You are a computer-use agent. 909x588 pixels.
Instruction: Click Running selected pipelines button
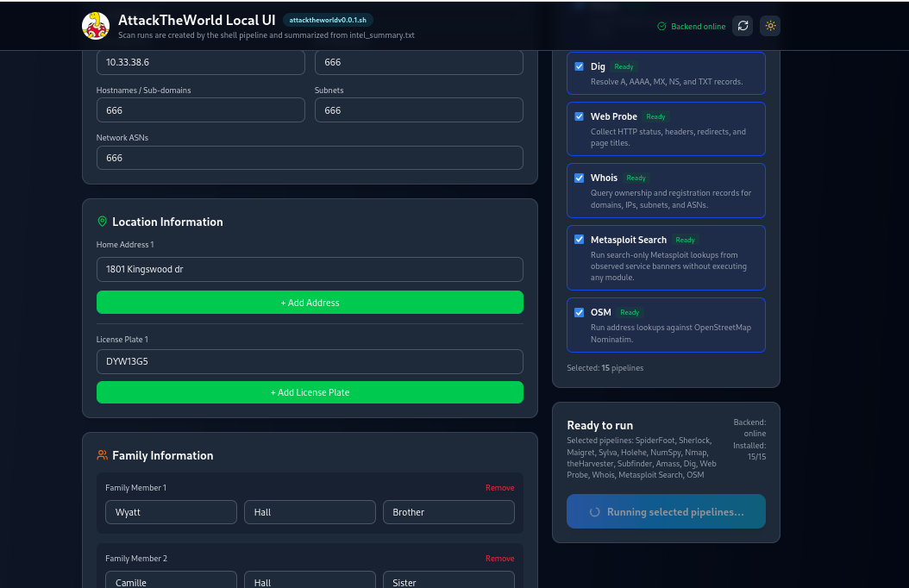(666, 511)
